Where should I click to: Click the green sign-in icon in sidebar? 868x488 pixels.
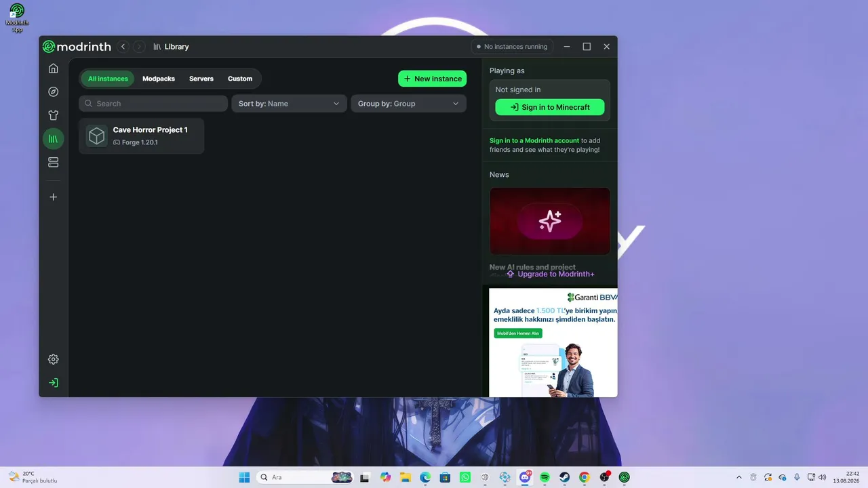tap(54, 383)
